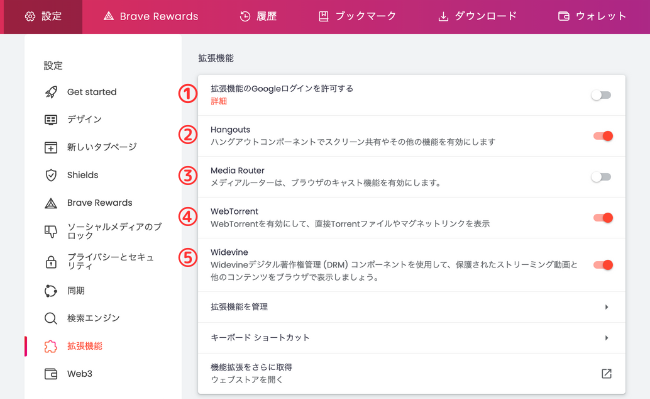Viewport: 650px width, 399px height.
Task: Click the Shields shield icon in sidebar
Action: pos(51,175)
